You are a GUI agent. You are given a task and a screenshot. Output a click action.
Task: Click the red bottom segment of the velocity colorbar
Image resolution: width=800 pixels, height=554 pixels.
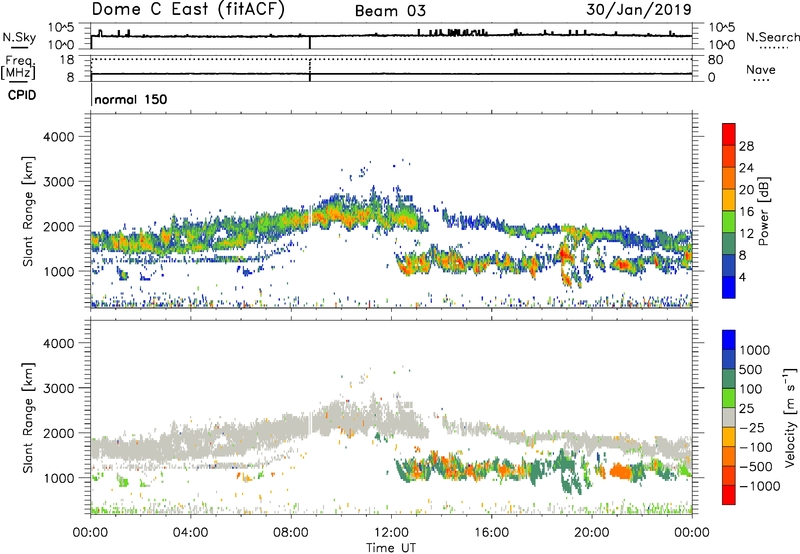pos(729,495)
